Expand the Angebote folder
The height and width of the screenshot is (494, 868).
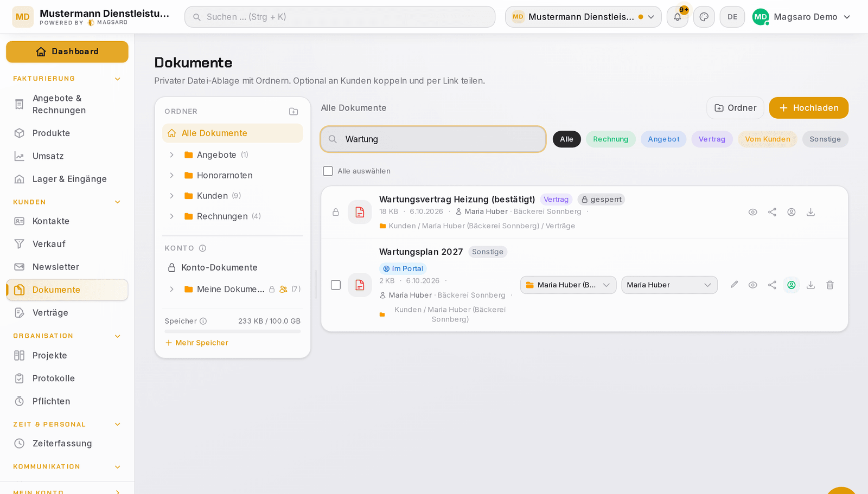pos(171,155)
